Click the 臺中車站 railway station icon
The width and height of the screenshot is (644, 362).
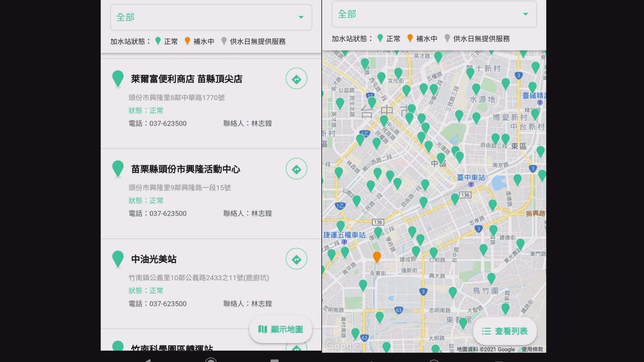[x=471, y=184]
